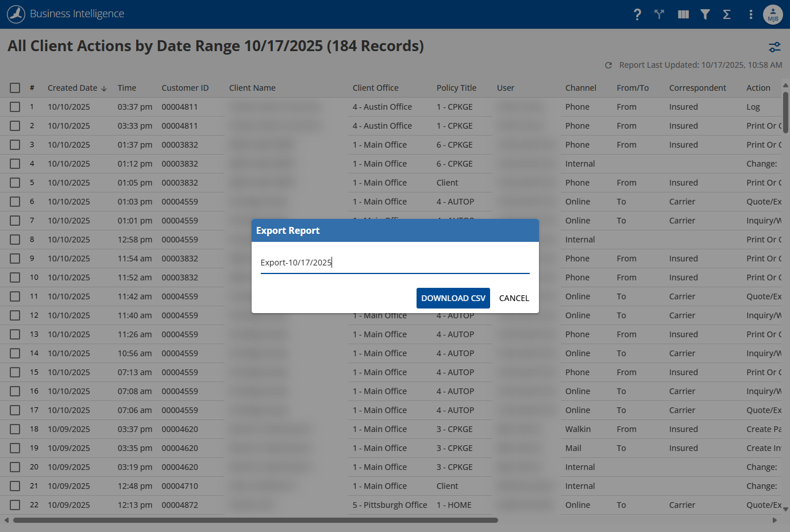
Task: Click the branch/merge icon in header
Action: (660, 14)
